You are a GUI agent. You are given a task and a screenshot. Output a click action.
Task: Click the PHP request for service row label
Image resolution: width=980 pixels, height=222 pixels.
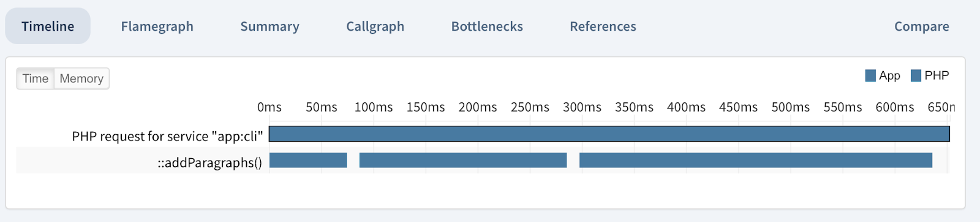pyautogui.click(x=167, y=136)
